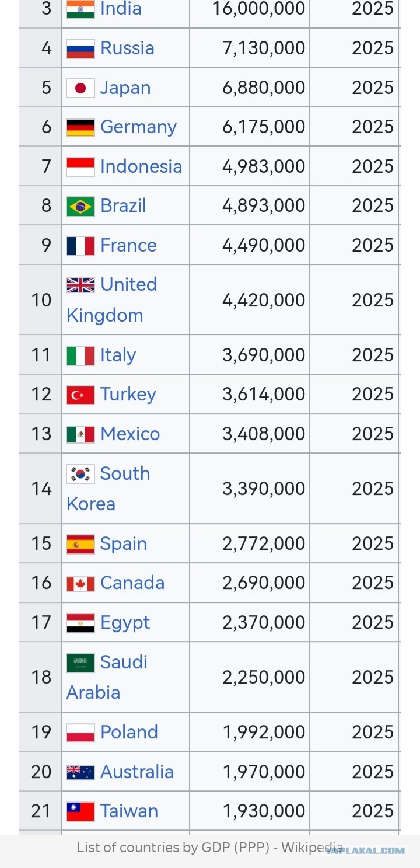Viewport: 420px width, 868px height.
Task: Click the Russia flag icon
Action: point(80,48)
